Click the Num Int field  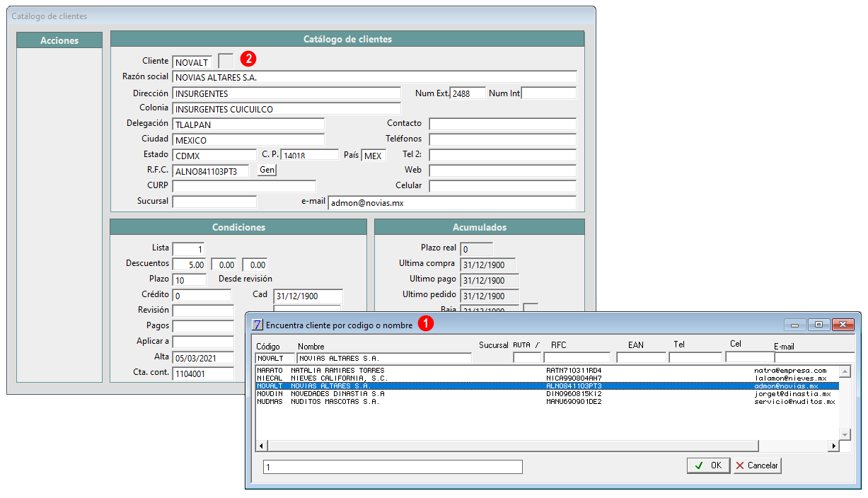coord(549,93)
